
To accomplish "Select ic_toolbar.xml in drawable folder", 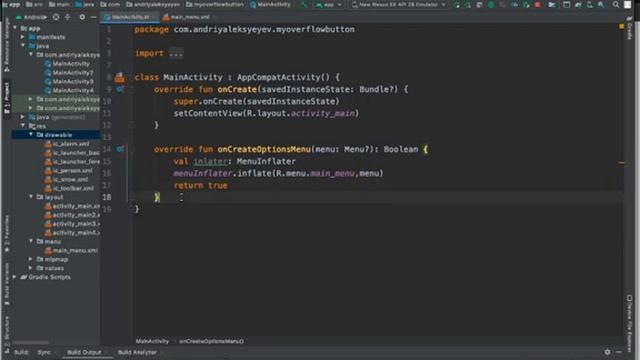I will tap(73, 189).
